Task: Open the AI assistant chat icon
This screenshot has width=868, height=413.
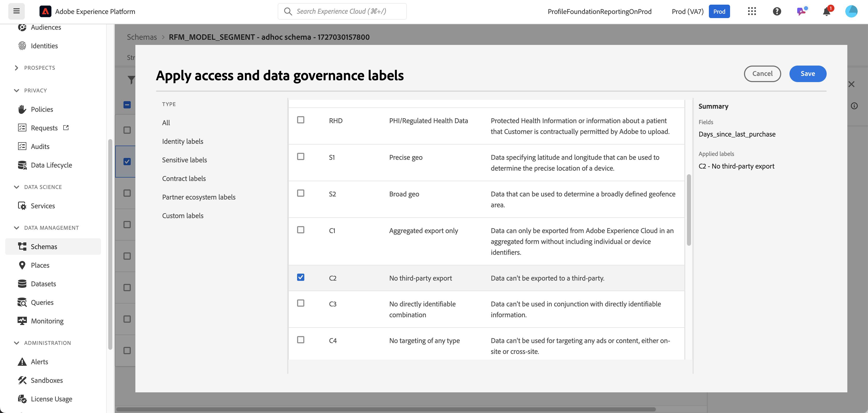Action: [x=801, y=11]
